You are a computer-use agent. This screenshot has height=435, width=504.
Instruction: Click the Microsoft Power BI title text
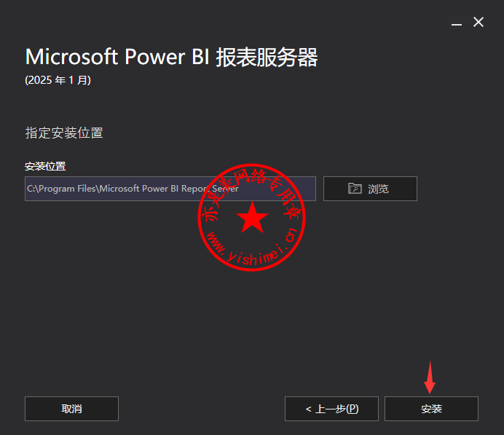coord(117,58)
